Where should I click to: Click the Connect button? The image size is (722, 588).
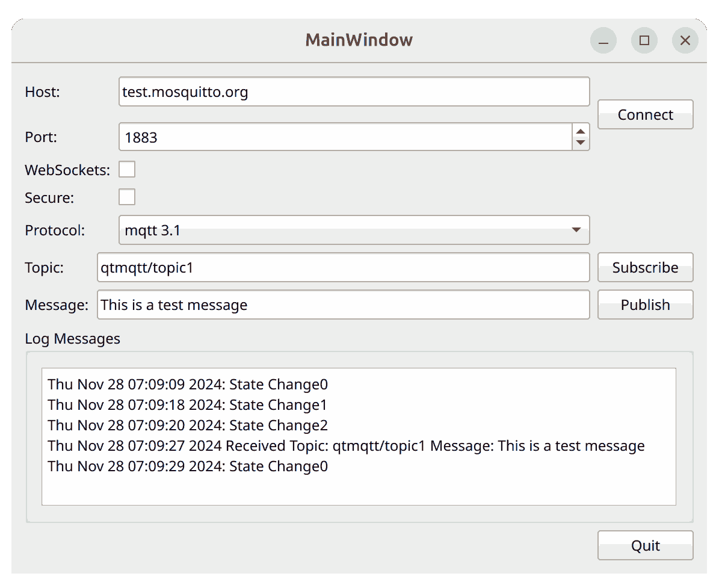[645, 114]
